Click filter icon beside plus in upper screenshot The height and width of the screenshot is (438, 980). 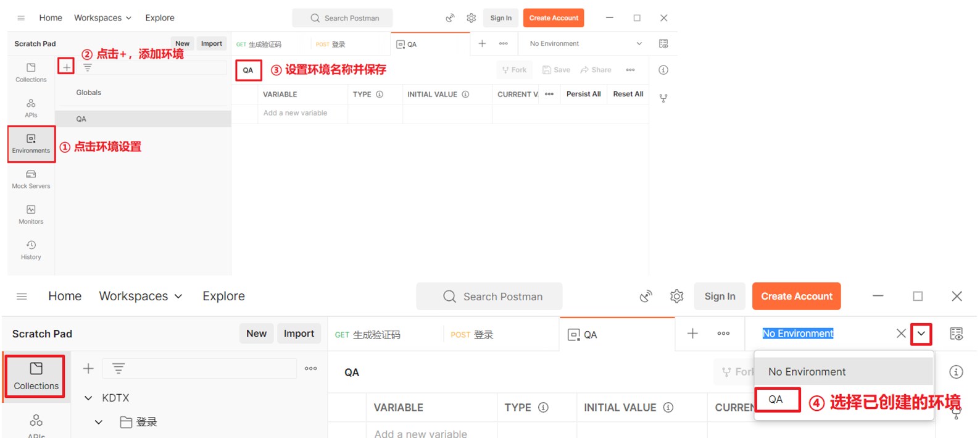(88, 67)
